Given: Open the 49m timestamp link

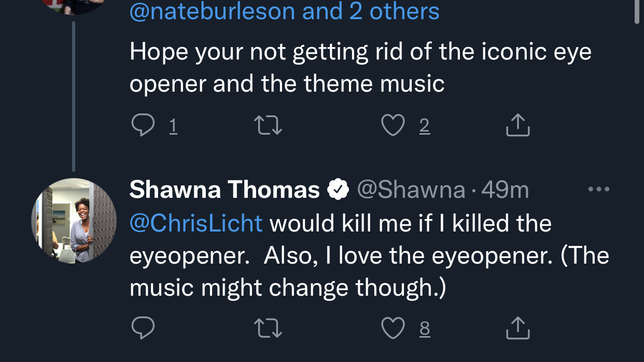Looking at the screenshot, I should pos(505,191).
